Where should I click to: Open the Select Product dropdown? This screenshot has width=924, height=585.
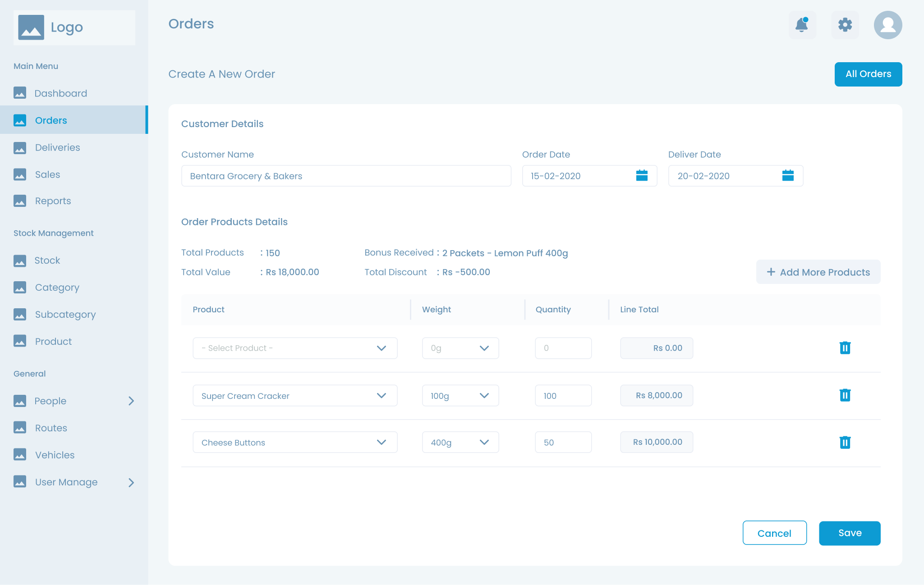point(295,348)
